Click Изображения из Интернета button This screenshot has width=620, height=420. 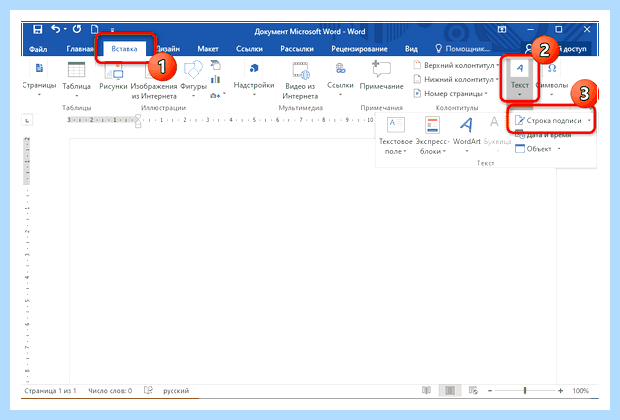pos(154,81)
